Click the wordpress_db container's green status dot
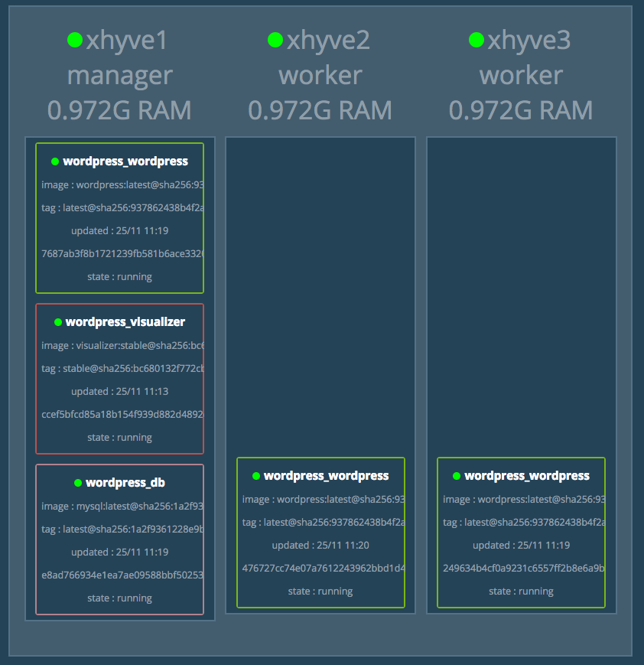 [78, 483]
